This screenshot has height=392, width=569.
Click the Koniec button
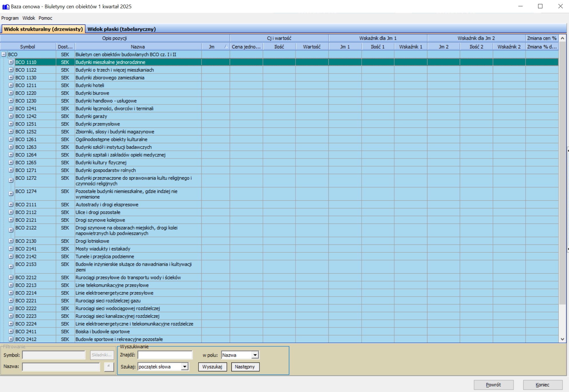[543, 385]
